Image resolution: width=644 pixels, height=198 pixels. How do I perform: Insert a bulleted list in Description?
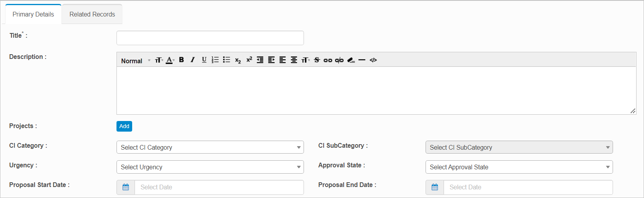[x=226, y=60]
